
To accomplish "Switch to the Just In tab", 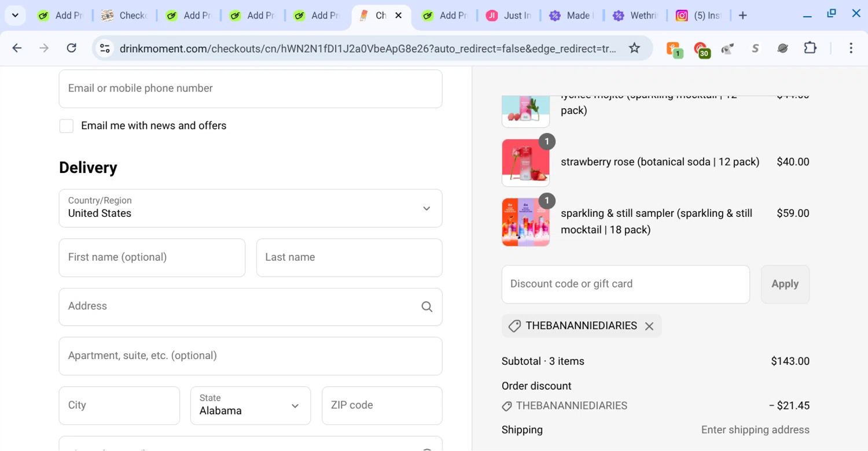I will pos(509,16).
